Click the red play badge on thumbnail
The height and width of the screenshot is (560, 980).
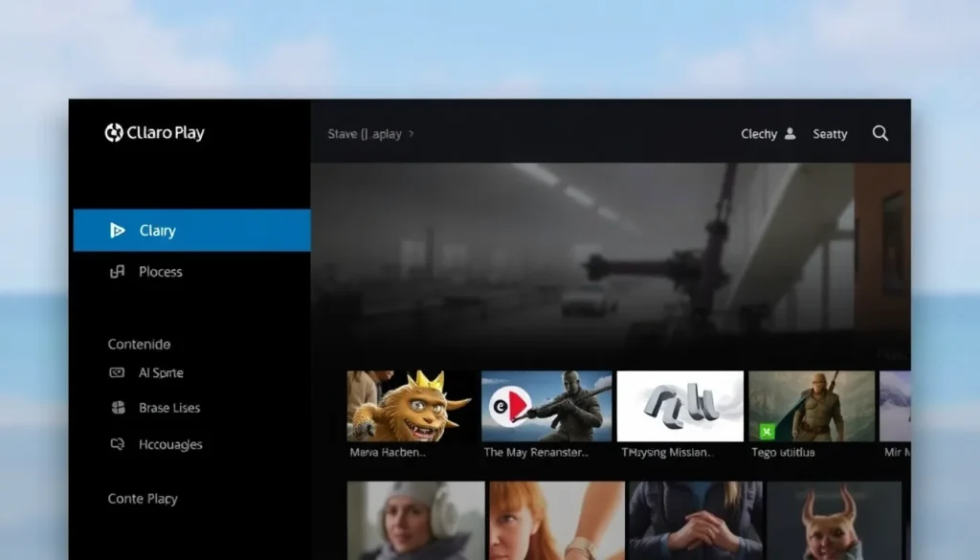(510, 407)
